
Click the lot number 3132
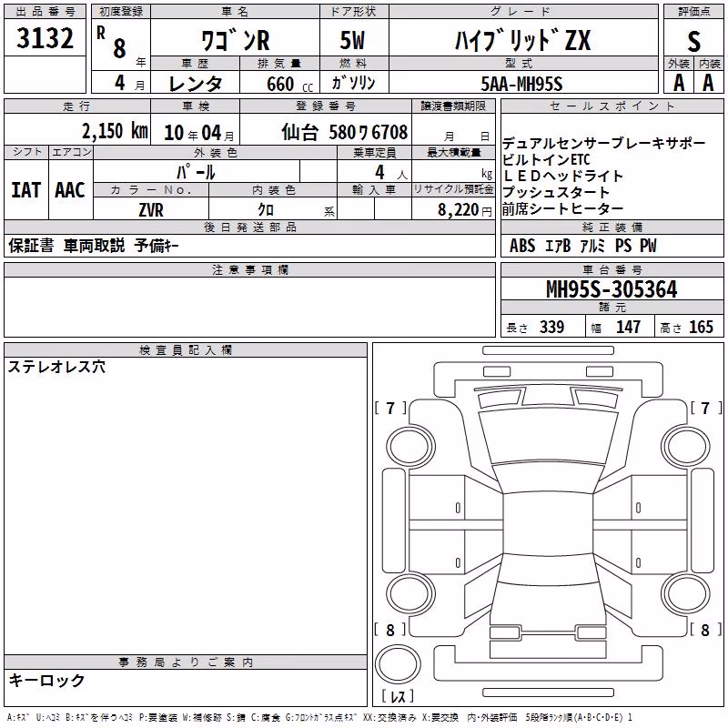45,38
